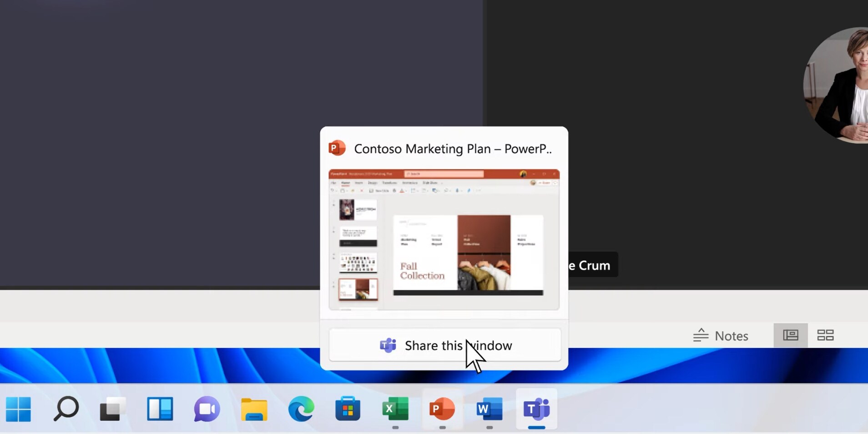Image resolution: width=868 pixels, height=434 pixels.
Task: Open Word from the taskbar
Action: click(x=489, y=409)
